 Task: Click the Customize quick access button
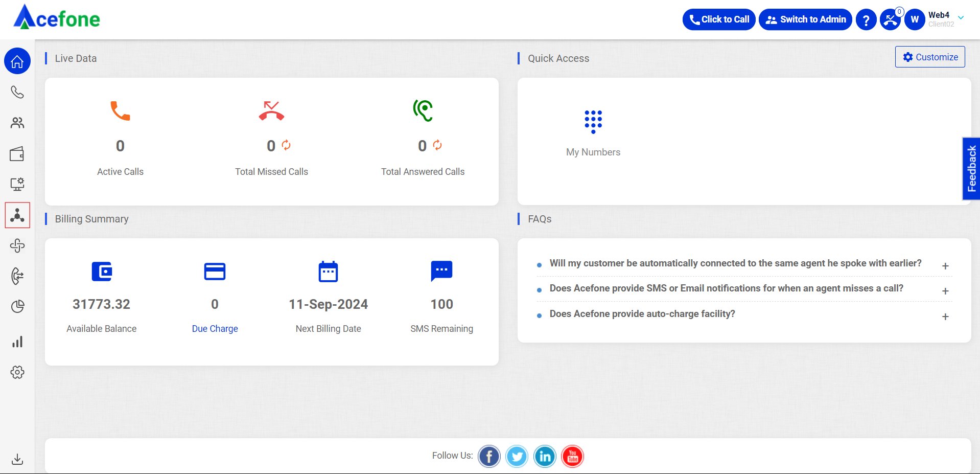[930, 57]
